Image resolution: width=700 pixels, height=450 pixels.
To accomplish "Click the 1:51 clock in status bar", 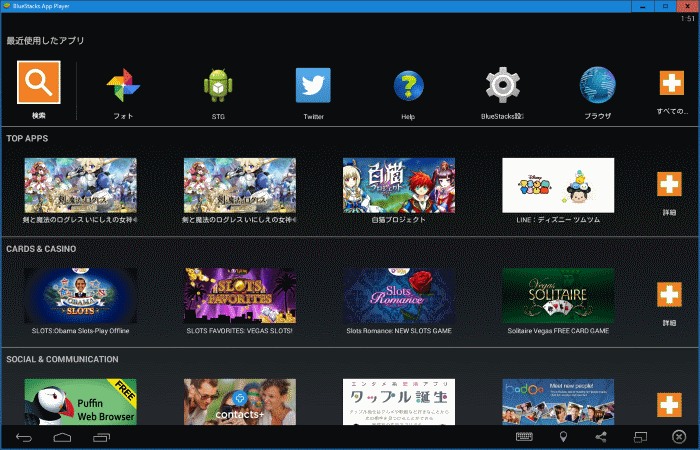I will [688, 19].
